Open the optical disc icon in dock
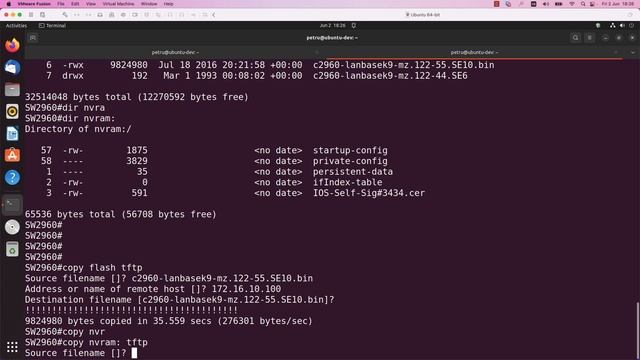Image resolution: width=640 pixels, height=360 pixels. (12, 227)
